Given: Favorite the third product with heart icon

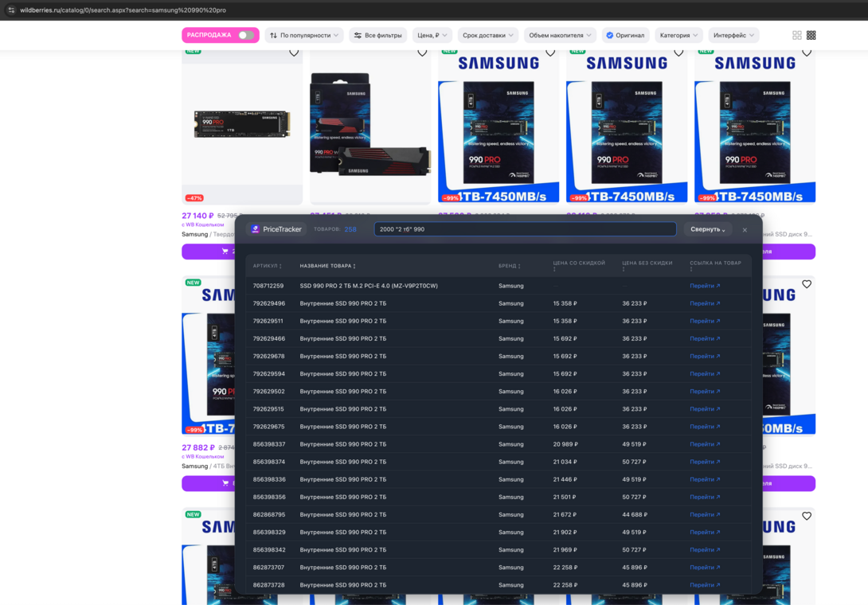Looking at the screenshot, I should coord(550,53).
